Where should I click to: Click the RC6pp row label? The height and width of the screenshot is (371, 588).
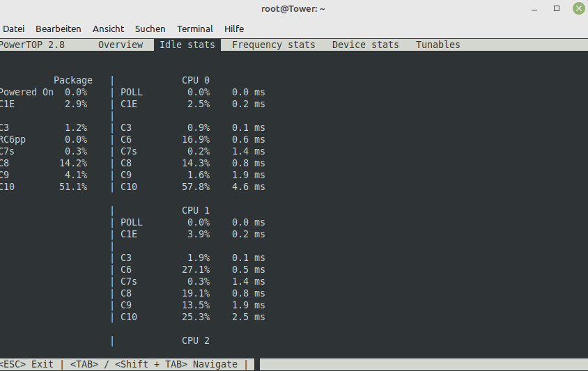coord(13,139)
